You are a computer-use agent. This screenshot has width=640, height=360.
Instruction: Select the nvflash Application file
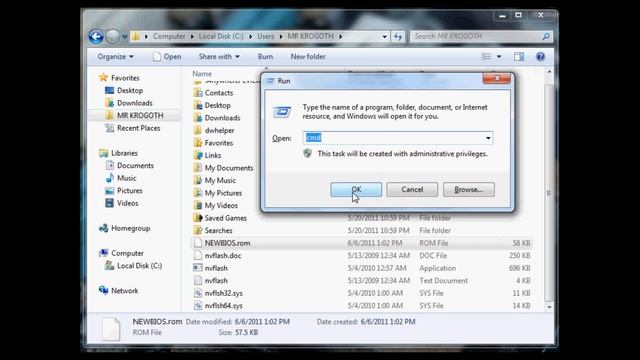216,268
